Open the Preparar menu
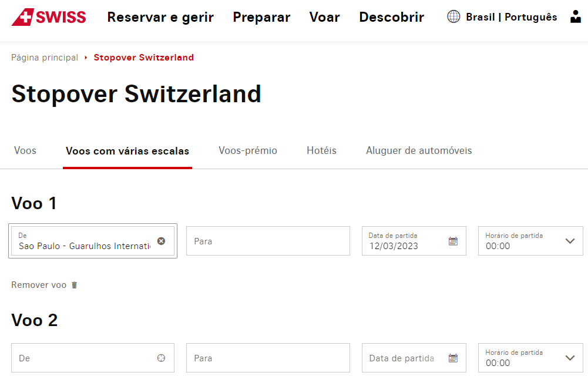 [261, 17]
